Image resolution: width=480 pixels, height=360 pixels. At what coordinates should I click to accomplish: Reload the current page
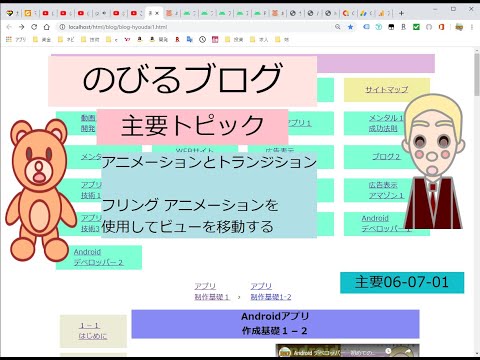click(x=34, y=27)
